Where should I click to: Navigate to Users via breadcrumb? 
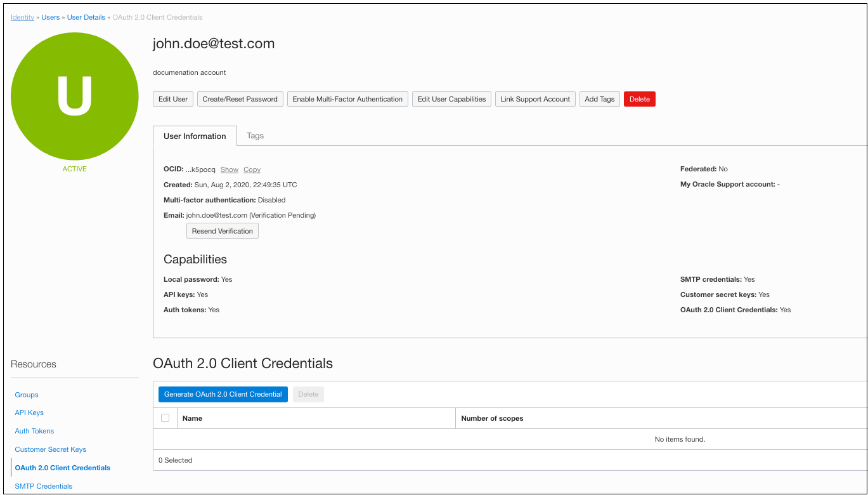[x=50, y=17]
